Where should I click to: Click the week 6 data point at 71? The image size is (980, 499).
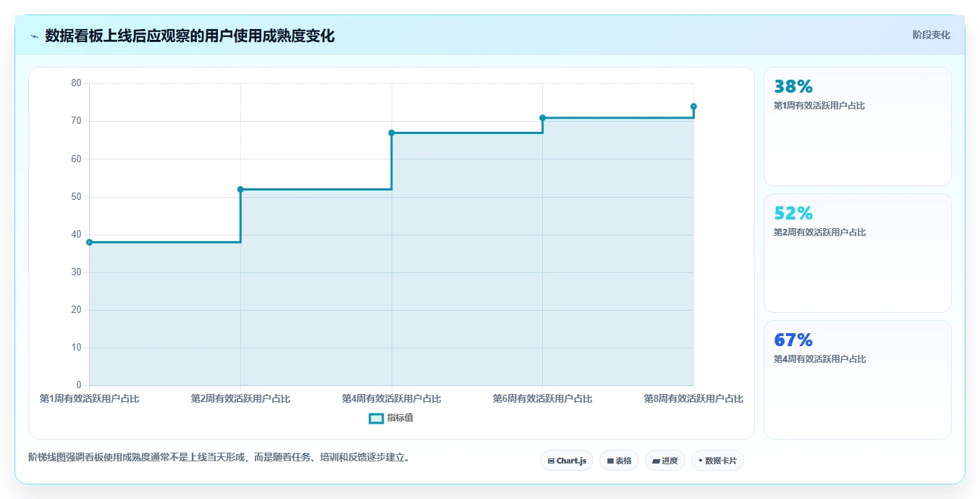click(x=542, y=118)
